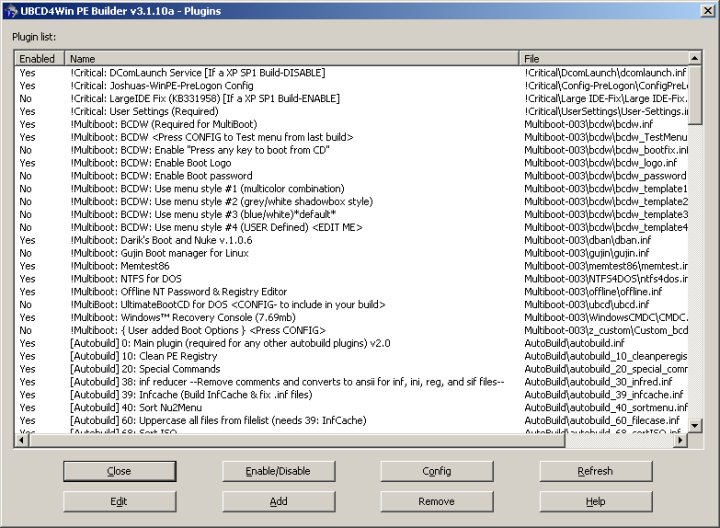The height and width of the screenshot is (528, 720).
Task: Click the vertical scrollbar thumb
Action: tap(695, 95)
